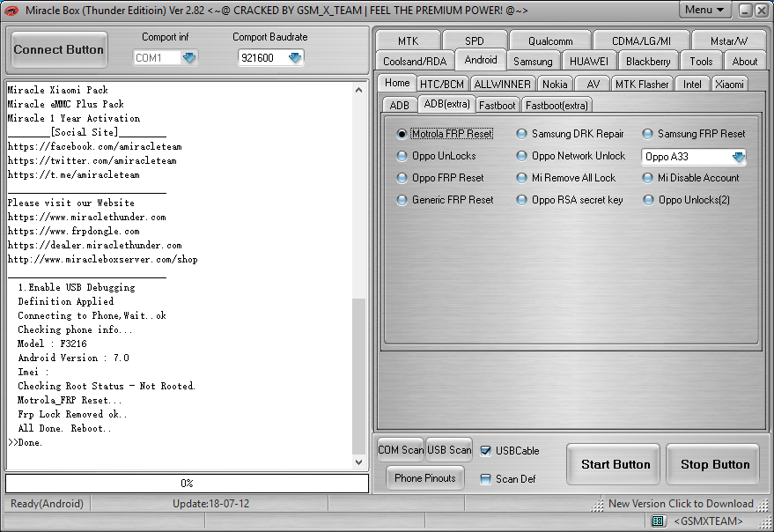Click the 0% progress bar
The height and width of the screenshot is (532, 774).
tap(187, 483)
